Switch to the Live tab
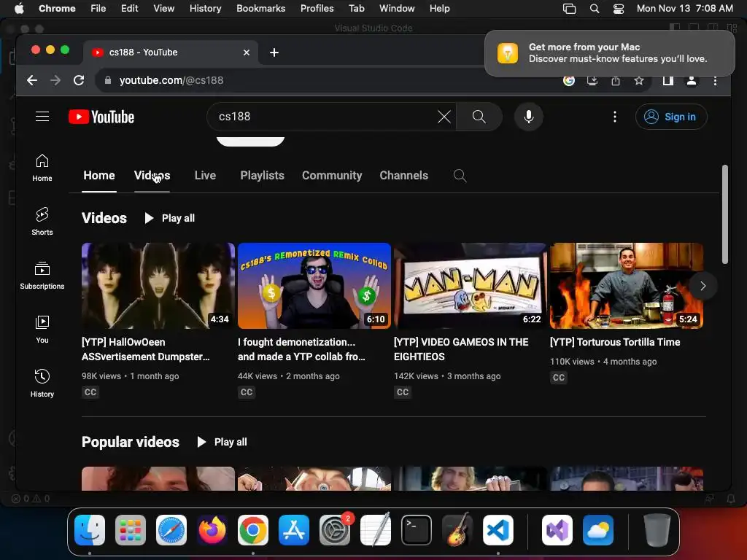 click(205, 175)
